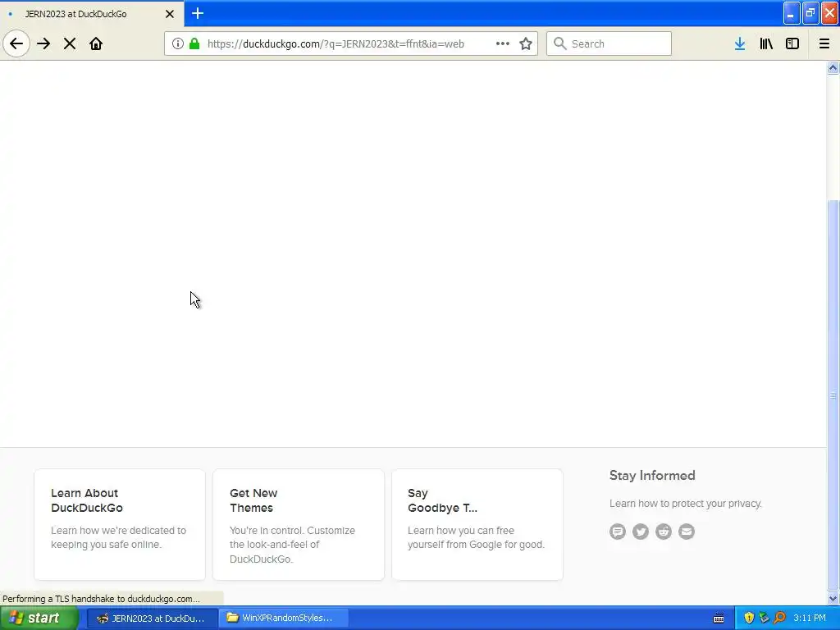
Task: Click the 3:11 PM taskbar clock
Action: click(x=810, y=619)
